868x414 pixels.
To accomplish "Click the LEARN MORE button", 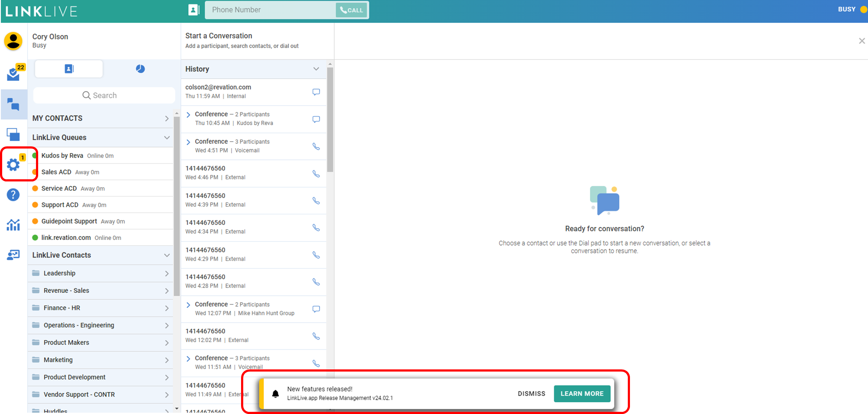I will (582, 394).
